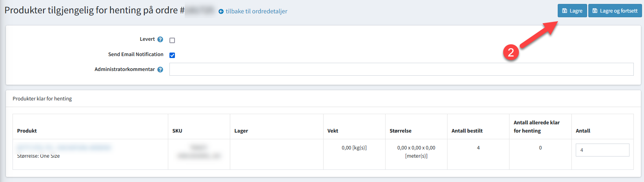Open tilbake til ordredetaljer link
The height and width of the screenshot is (182, 644).
(x=256, y=11)
